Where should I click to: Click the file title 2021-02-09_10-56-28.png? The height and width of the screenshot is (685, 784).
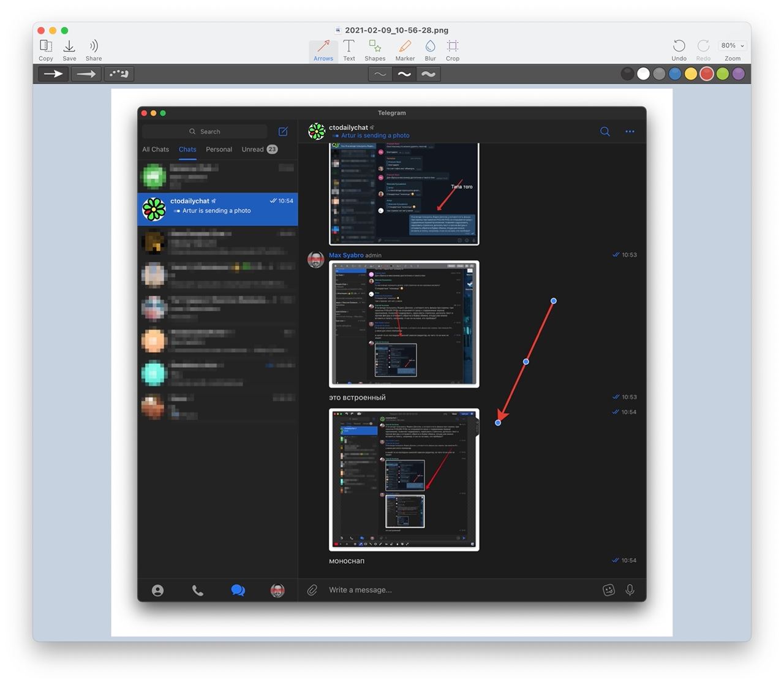396,30
